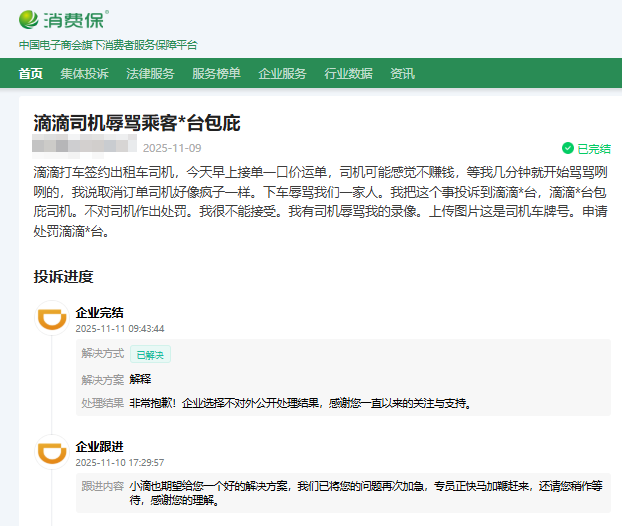Select 服务榜单 in navigation bar

(216, 73)
